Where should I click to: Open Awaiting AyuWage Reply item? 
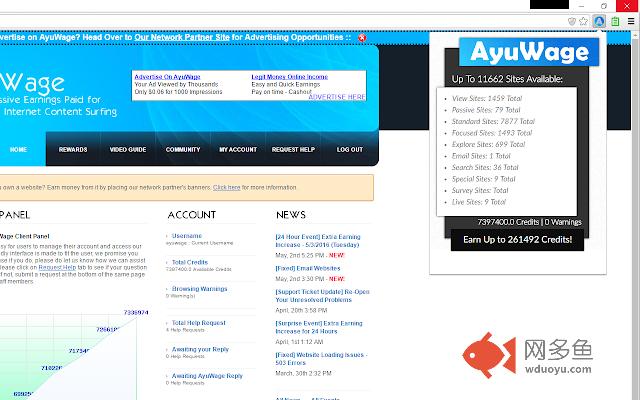[207, 376]
